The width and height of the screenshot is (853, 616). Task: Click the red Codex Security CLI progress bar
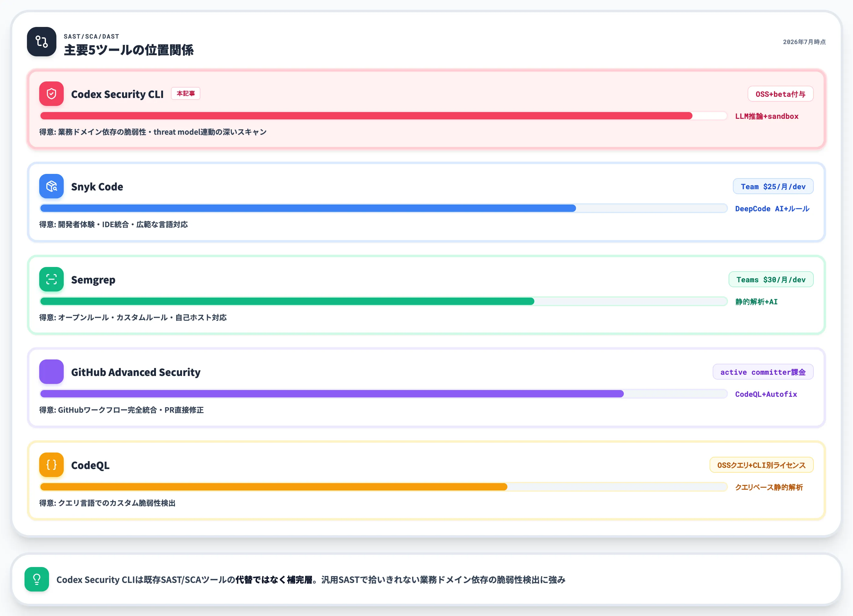pyautogui.click(x=383, y=116)
